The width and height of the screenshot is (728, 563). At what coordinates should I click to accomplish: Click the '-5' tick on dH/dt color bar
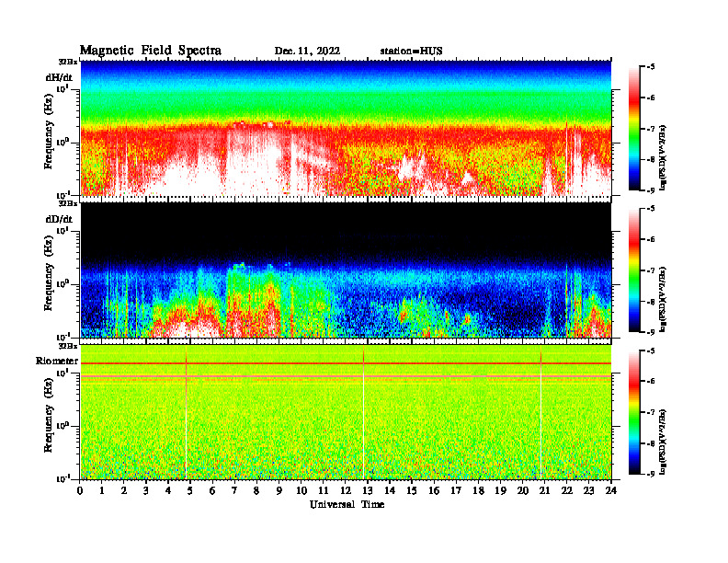point(651,67)
